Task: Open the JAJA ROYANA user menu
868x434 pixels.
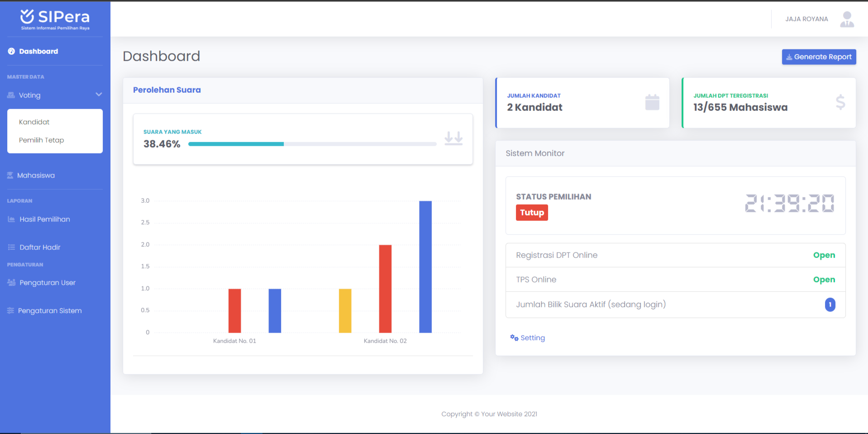Action: coord(806,19)
